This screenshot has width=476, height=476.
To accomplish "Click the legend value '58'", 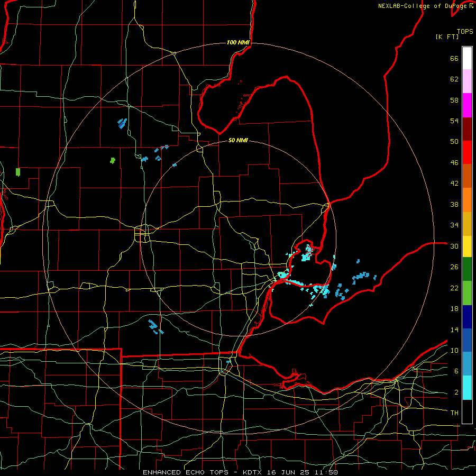I will coord(454,100).
